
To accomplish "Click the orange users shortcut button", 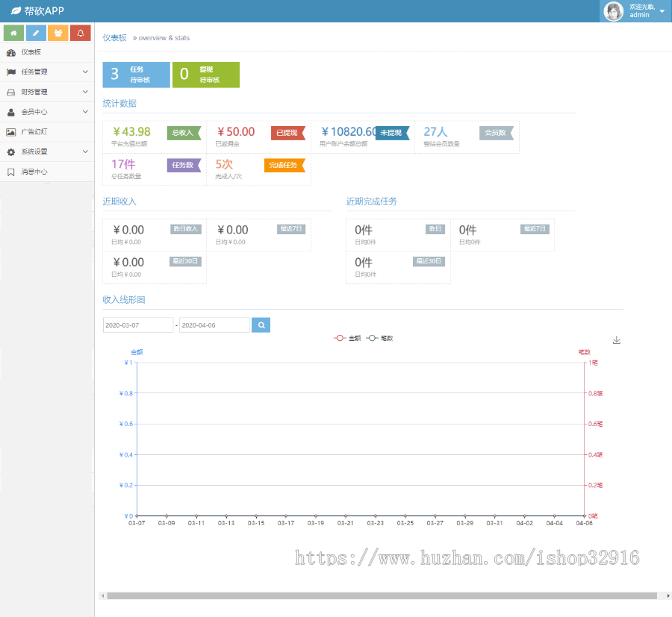I will tap(58, 33).
